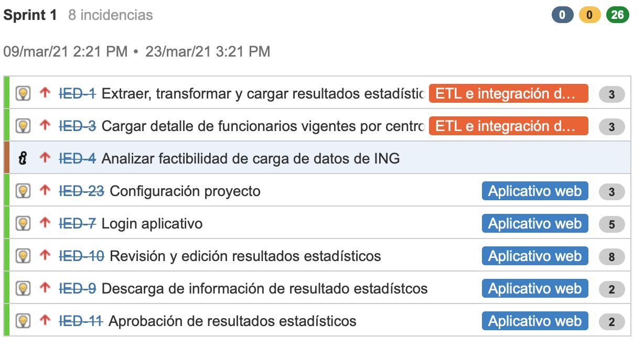The height and width of the screenshot is (347, 644).
Task: Click the story points badge 8 on IED-10
Action: [611, 256]
